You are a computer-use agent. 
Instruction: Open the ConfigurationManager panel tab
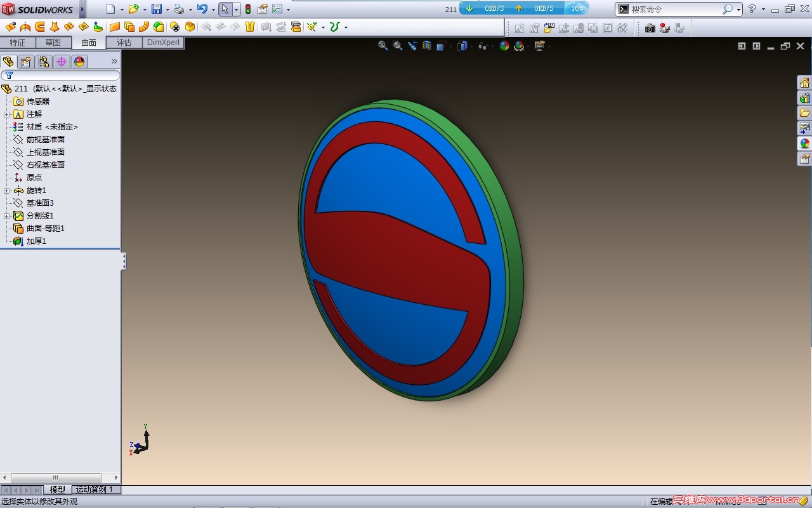point(44,62)
